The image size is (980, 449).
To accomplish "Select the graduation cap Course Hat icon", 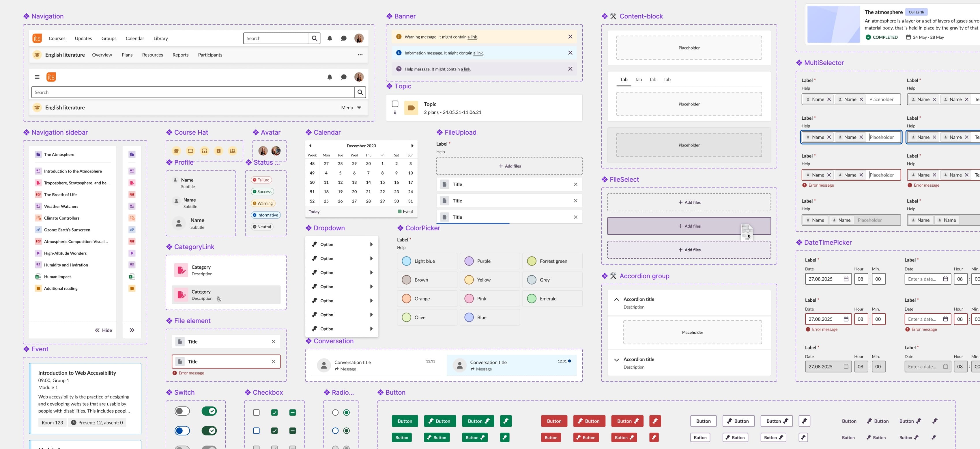I will pos(176,151).
